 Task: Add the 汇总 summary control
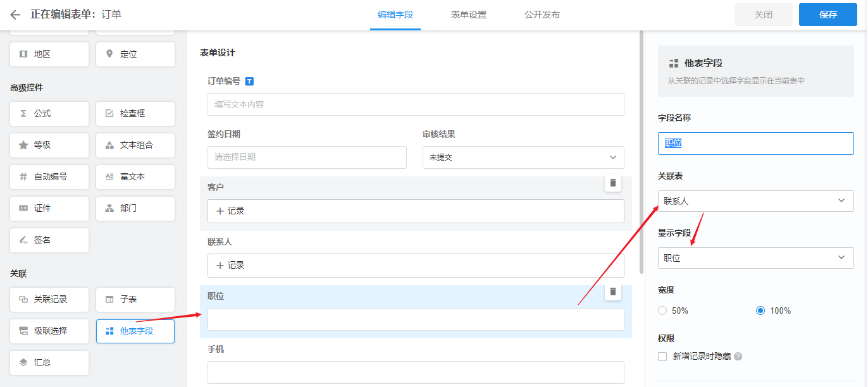(49, 363)
